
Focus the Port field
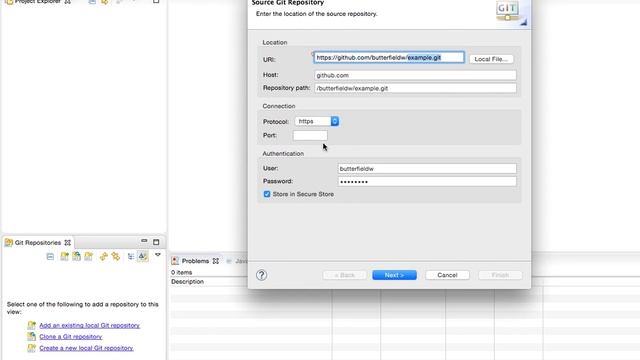310,136
